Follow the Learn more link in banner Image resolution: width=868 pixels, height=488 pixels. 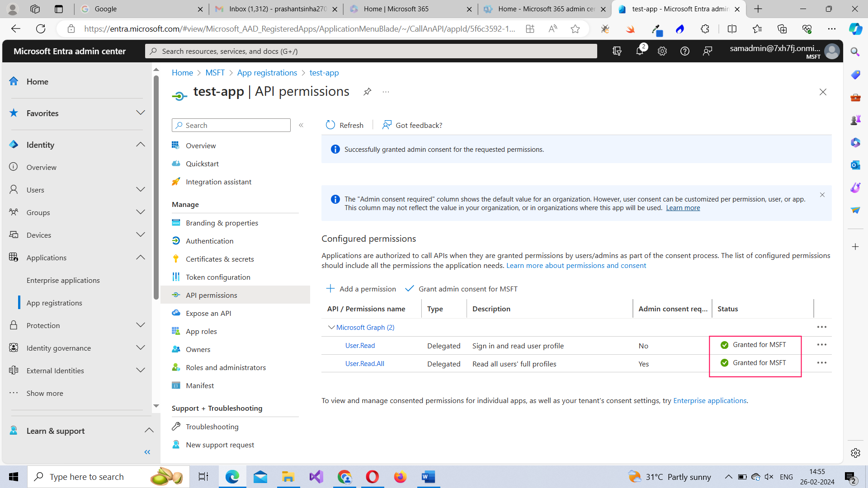click(x=683, y=208)
